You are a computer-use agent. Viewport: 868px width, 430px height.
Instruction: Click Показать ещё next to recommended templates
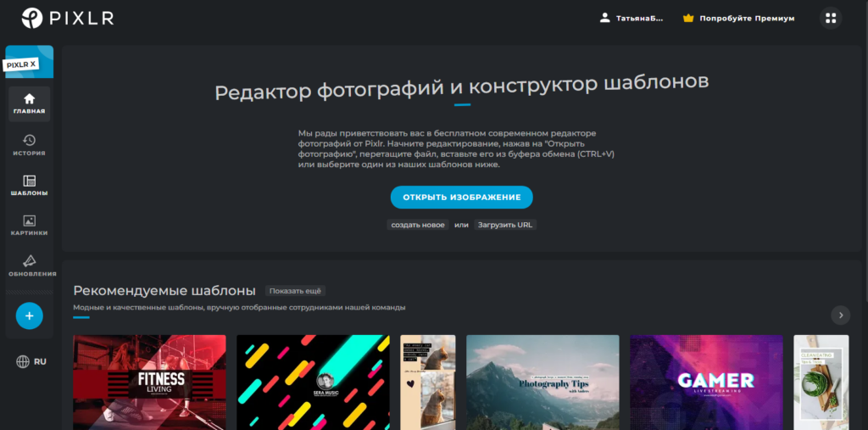pyautogui.click(x=296, y=291)
